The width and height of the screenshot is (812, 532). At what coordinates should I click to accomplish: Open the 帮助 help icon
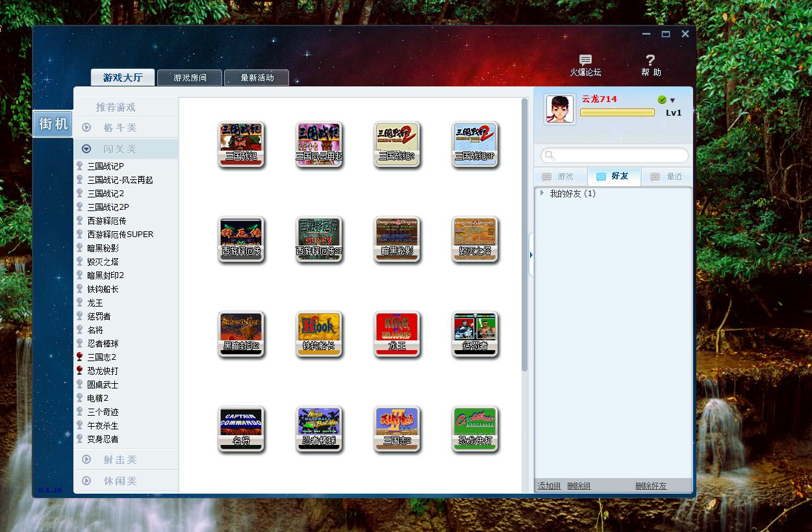coord(650,66)
